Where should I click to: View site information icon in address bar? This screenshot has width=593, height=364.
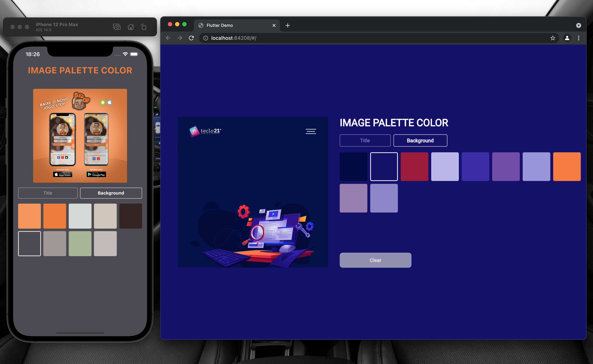[205, 38]
